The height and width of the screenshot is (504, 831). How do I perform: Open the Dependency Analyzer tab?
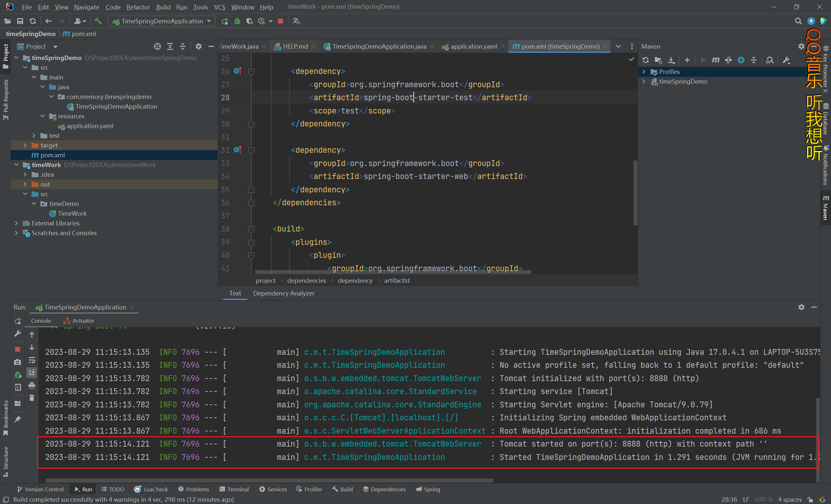(284, 293)
